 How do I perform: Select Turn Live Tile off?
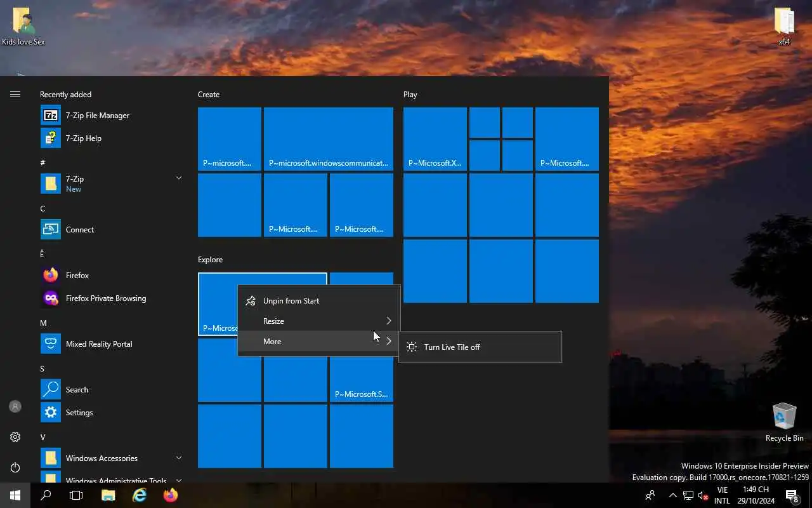pos(480,347)
